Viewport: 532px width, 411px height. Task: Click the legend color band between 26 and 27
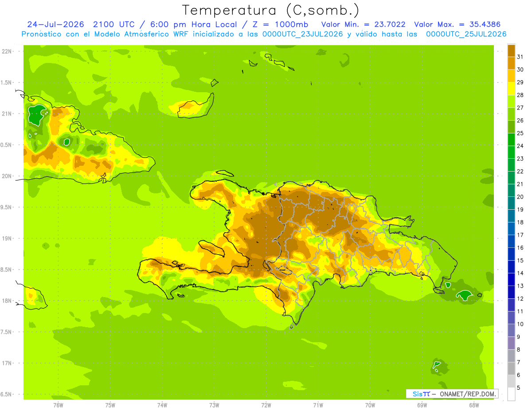[x=511, y=114]
